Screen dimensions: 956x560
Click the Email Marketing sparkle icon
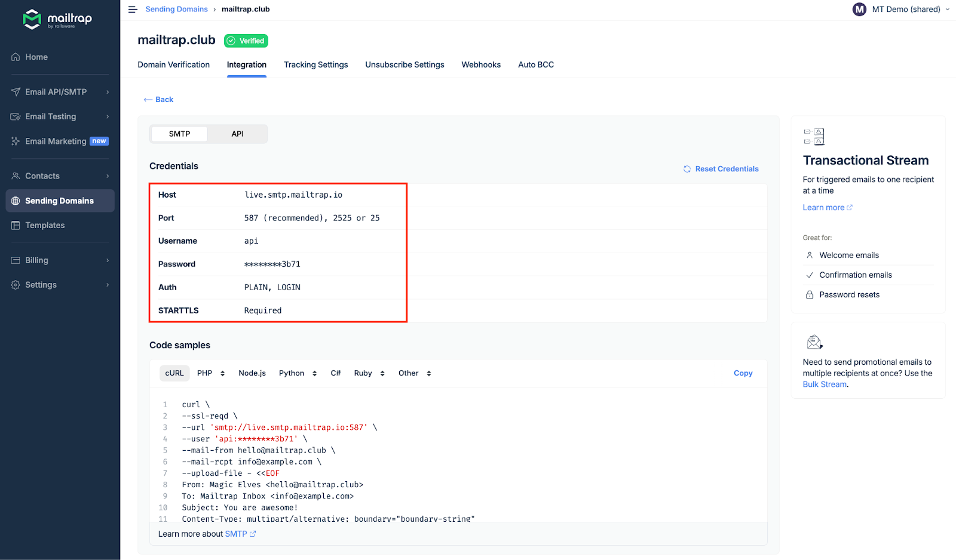16,141
